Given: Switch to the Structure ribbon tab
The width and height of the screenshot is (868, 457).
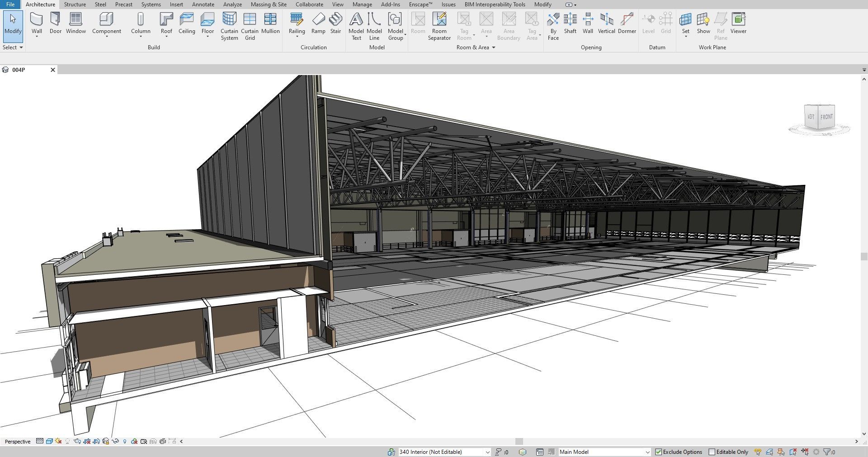Looking at the screenshot, I should [75, 5].
